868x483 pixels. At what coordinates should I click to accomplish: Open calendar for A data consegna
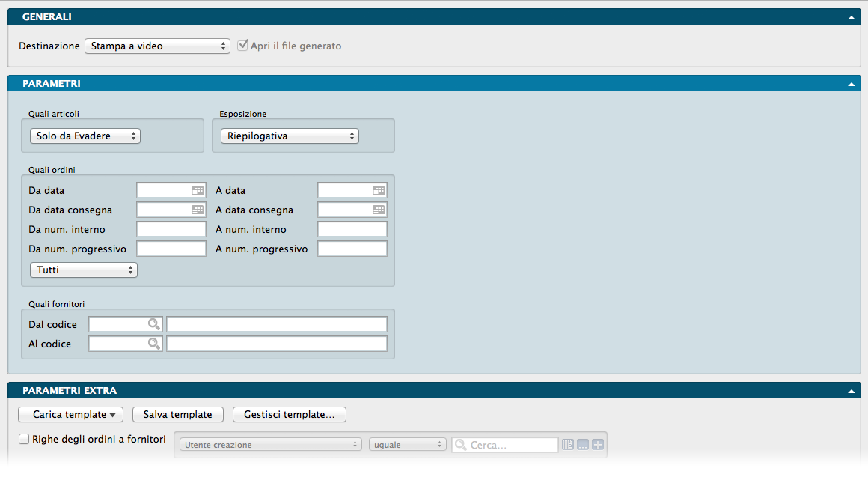[x=379, y=210]
